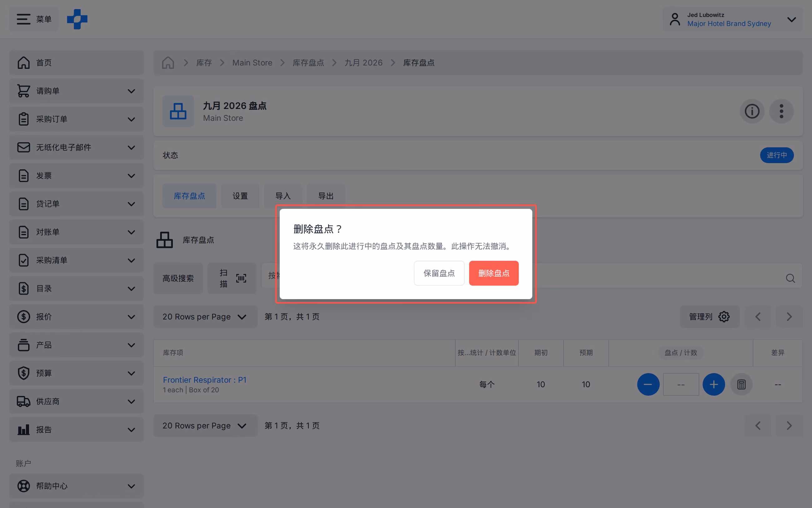
Task: Expand the 目录 sidebar section
Action: click(77, 289)
